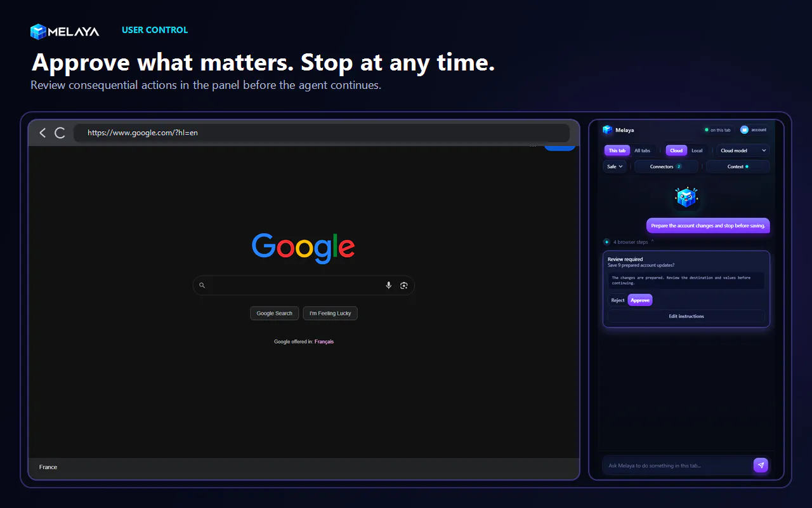Select the This tab scope

pyautogui.click(x=617, y=150)
